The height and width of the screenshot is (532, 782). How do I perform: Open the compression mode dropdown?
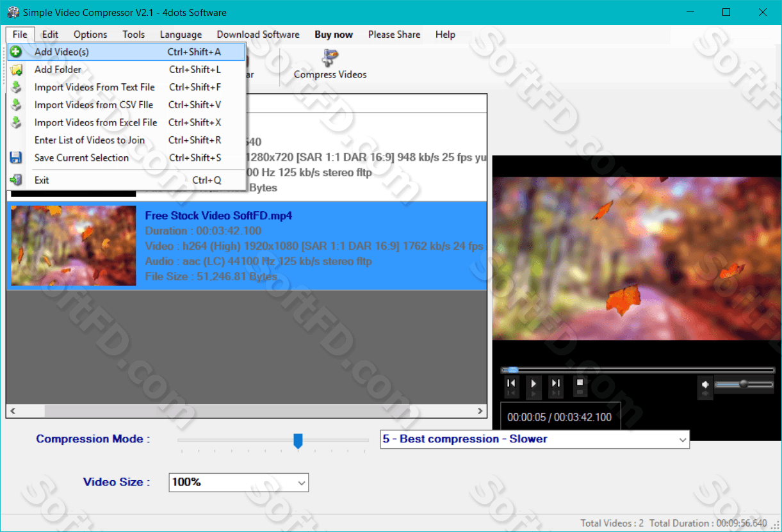pyautogui.click(x=683, y=439)
